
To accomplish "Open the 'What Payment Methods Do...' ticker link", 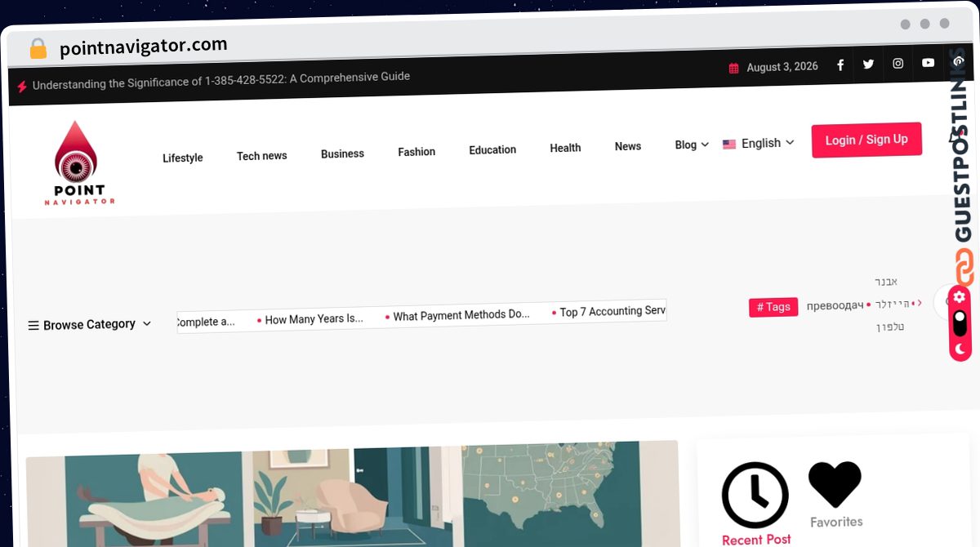I will click(x=461, y=315).
